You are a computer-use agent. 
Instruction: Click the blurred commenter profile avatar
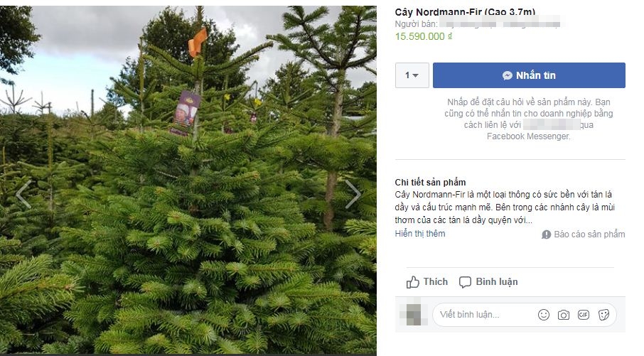(411, 315)
